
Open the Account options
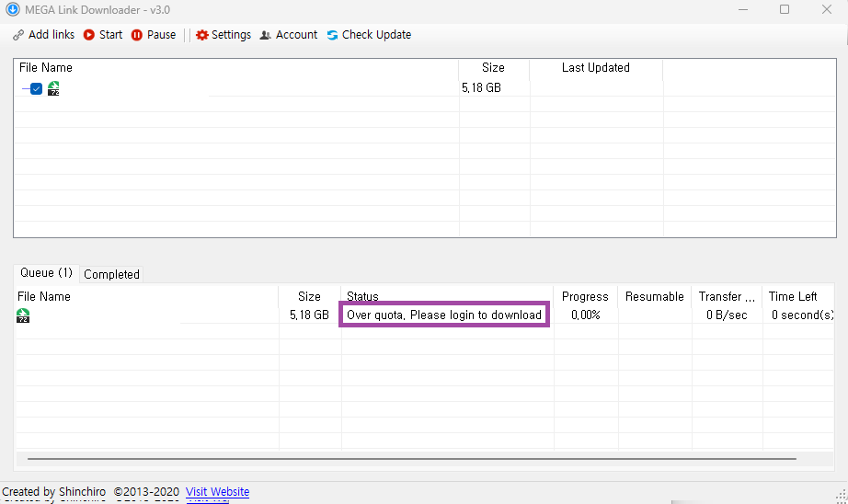coord(289,35)
